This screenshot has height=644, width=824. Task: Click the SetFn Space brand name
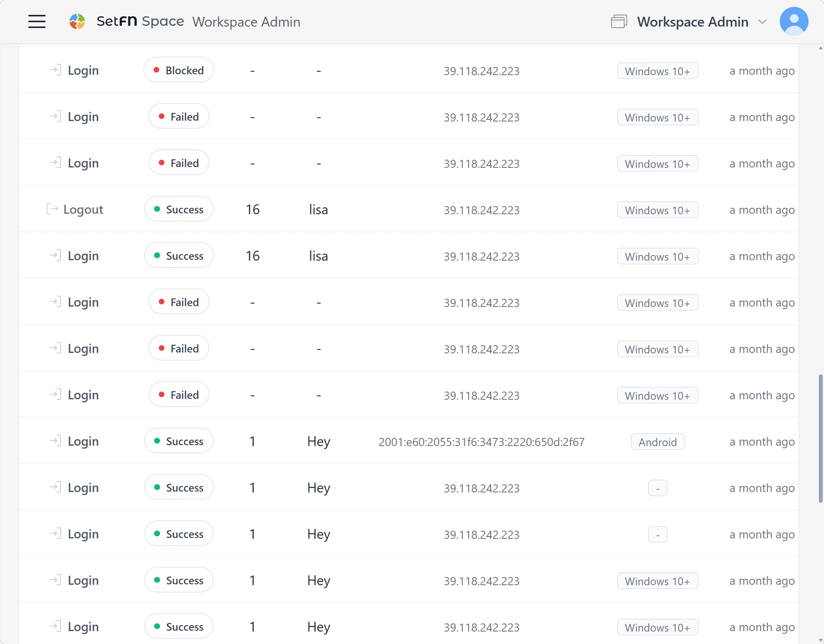pos(140,21)
